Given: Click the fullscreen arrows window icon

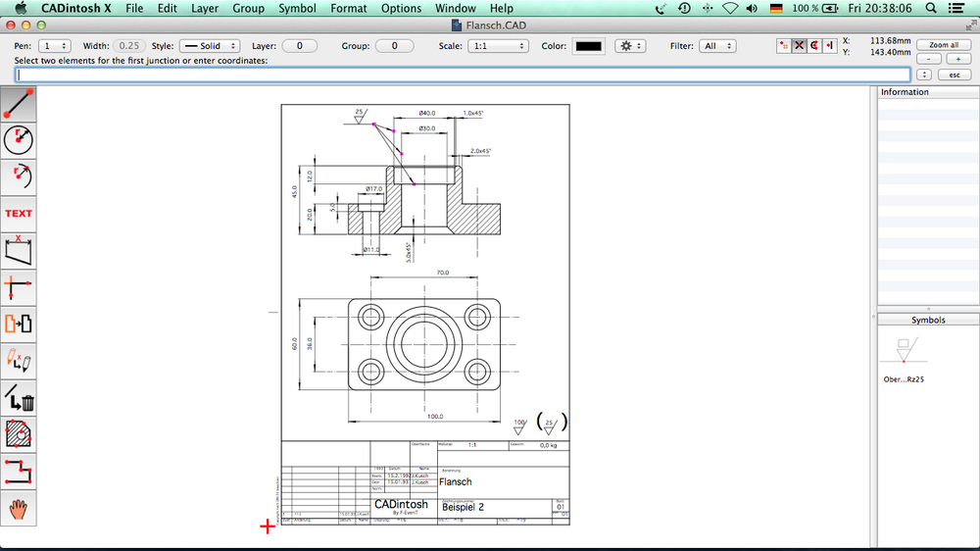Looking at the screenshot, I should (x=971, y=25).
